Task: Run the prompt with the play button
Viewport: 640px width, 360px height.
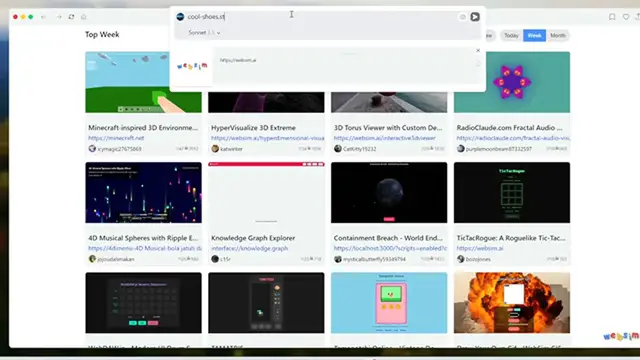Action: (475, 17)
